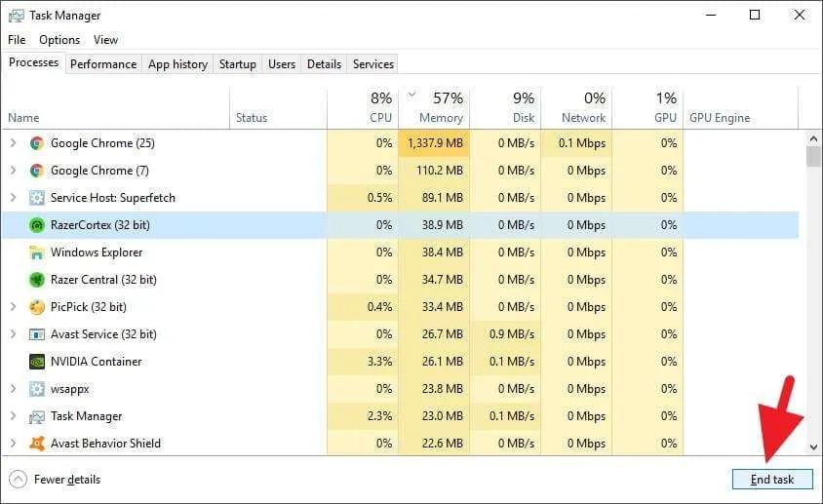823x504 pixels.
Task: Click the 1,337.9 MB memory cell
Action: 434,143
